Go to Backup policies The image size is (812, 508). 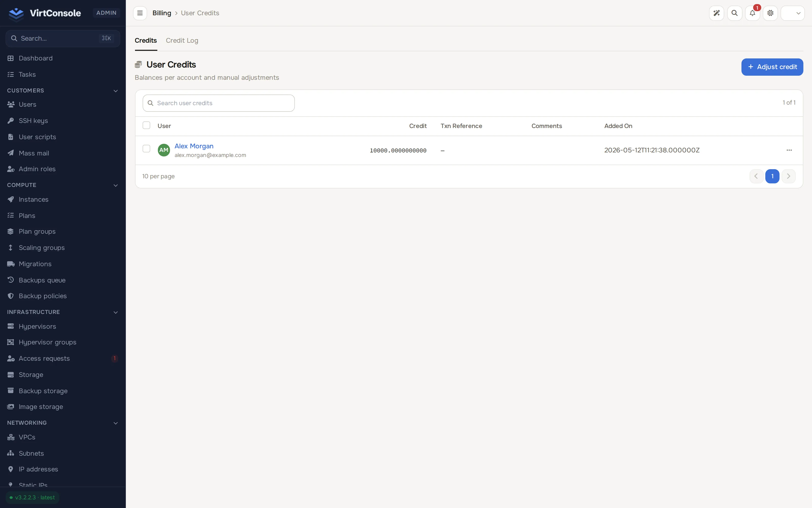(x=63, y=296)
